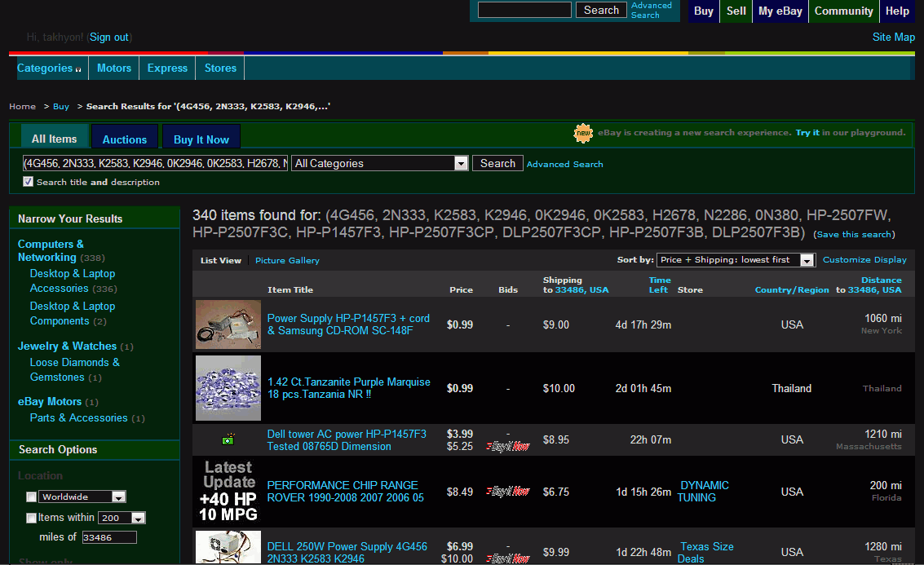The width and height of the screenshot is (924, 565).
Task: Narrow to Jewelry & Watches category
Action: pos(67,346)
